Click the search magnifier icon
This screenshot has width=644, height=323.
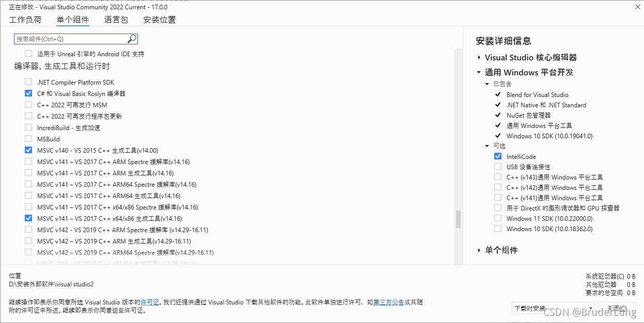132,39
